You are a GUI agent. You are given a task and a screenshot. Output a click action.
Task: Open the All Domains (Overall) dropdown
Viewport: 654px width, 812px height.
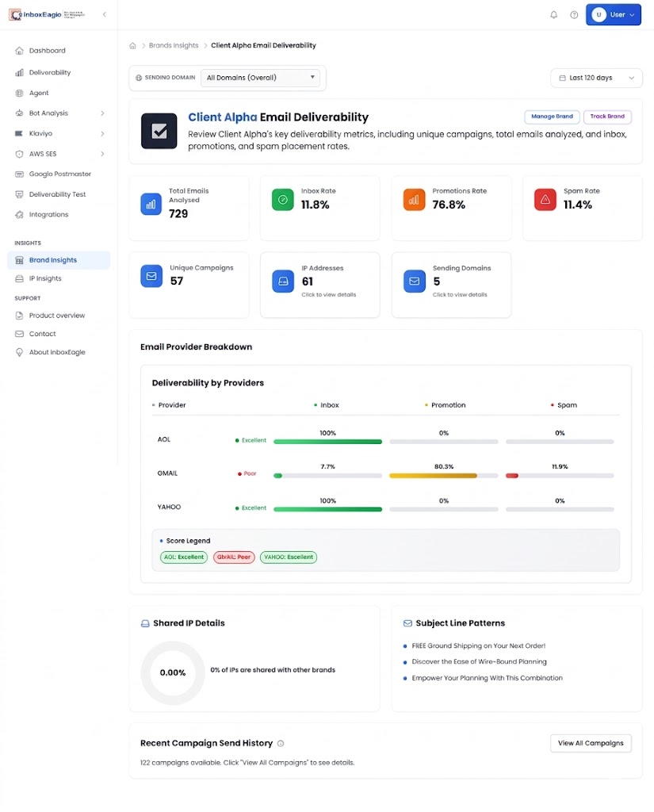[x=260, y=78]
